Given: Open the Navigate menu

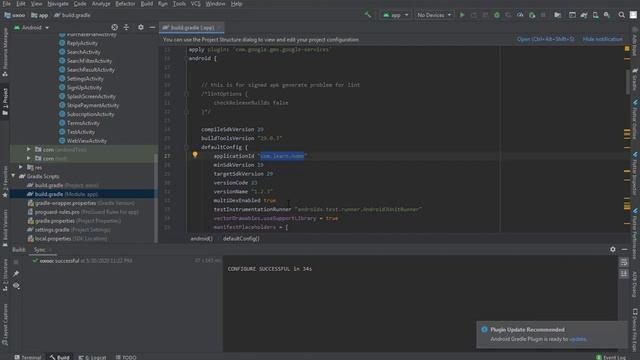Looking at the screenshot, I should (58, 4).
